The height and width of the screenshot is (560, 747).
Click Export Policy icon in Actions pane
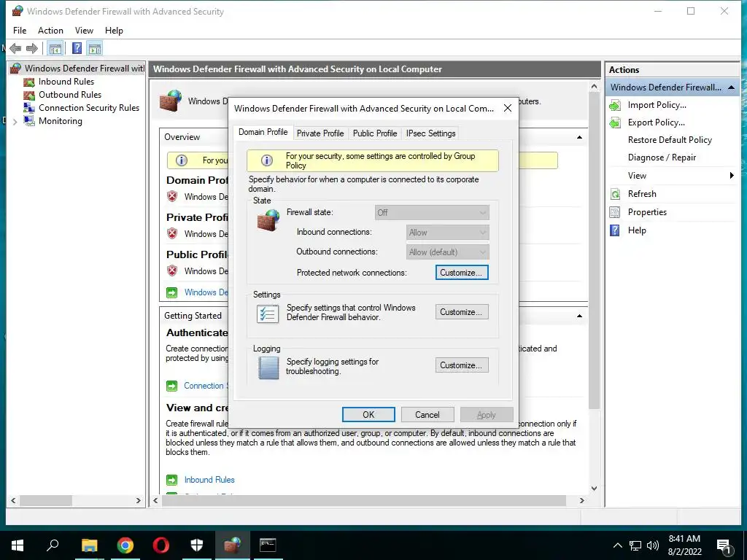615,122
